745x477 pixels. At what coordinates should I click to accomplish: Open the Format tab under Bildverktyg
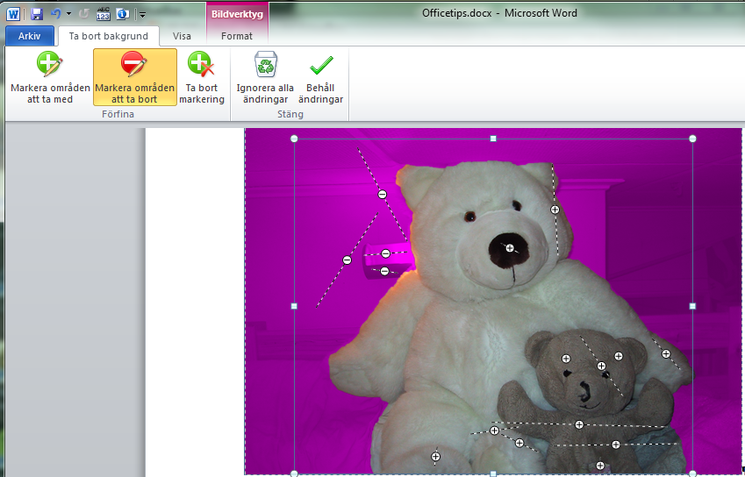coord(237,36)
